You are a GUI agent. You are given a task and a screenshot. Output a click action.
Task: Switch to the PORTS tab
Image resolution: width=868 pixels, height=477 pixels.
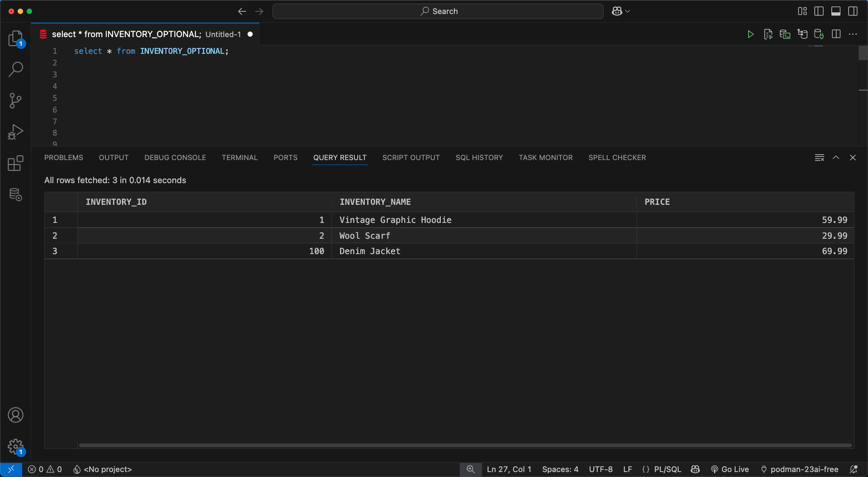[285, 158]
